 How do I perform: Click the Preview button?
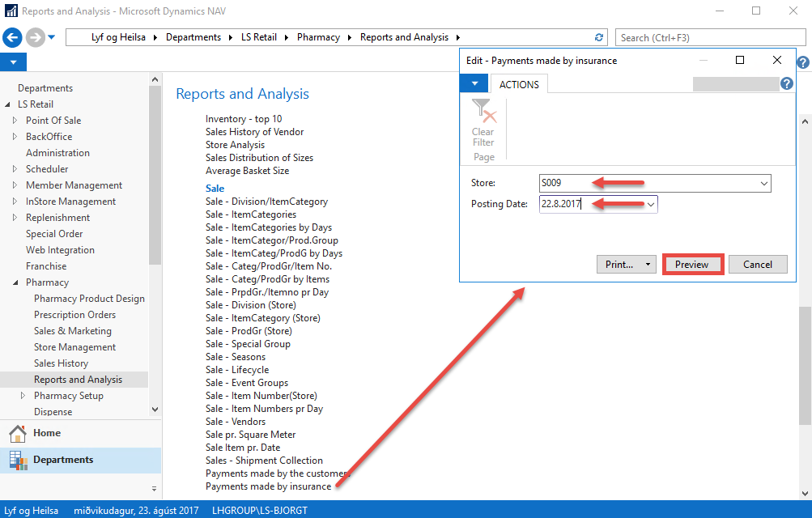(x=692, y=265)
